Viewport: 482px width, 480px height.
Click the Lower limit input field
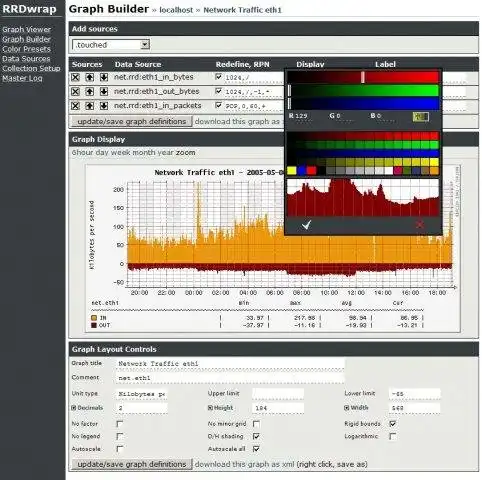pyautogui.click(x=415, y=394)
